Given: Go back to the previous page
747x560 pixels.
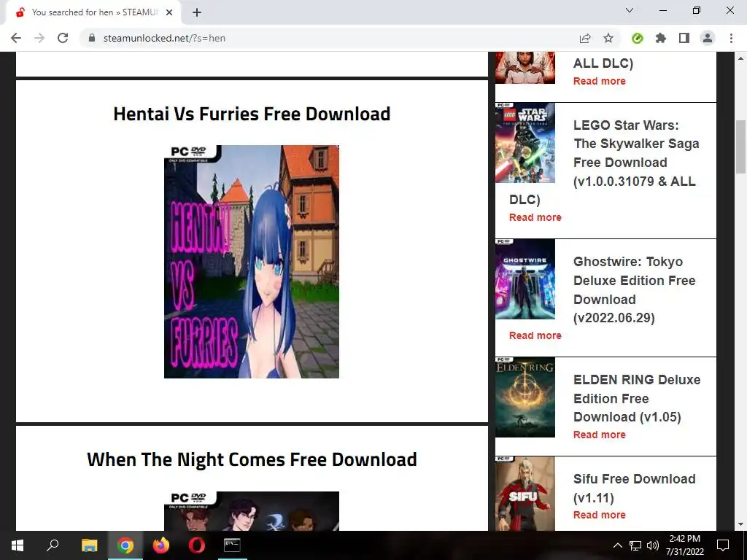Looking at the screenshot, I should tap(16, 38).
